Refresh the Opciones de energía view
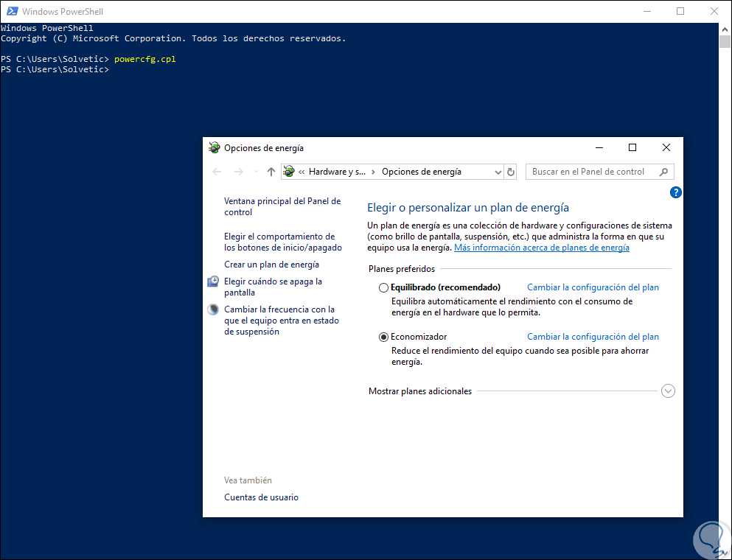The height and width of the screenshot is (560, 732). click(511, 172)
